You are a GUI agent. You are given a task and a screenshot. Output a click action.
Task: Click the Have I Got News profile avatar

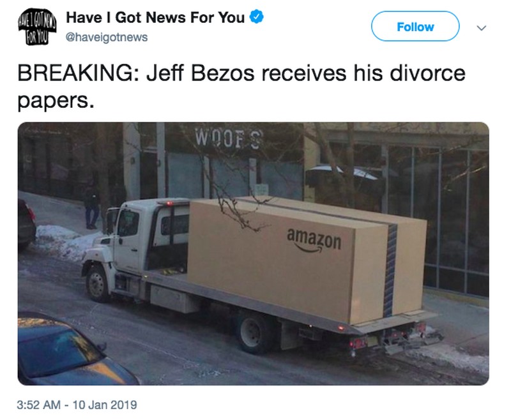coord(37,27)
